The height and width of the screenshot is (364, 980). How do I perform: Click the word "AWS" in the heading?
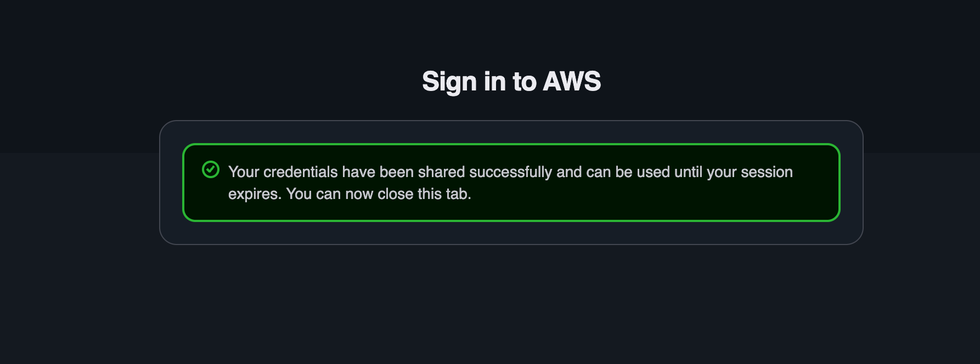(571, 82)
